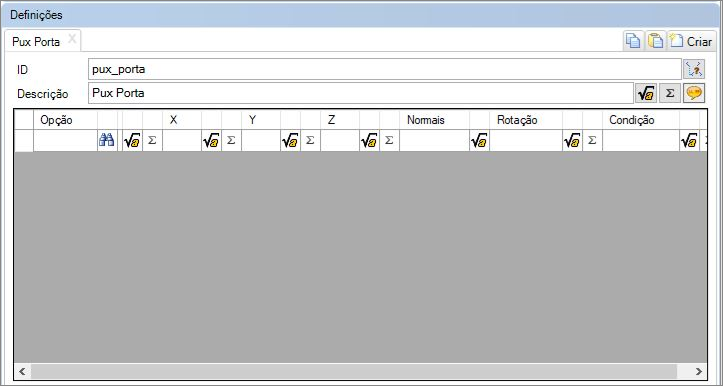Click the formula icon in the Normais column
The image size is (723, 386).
480,141
